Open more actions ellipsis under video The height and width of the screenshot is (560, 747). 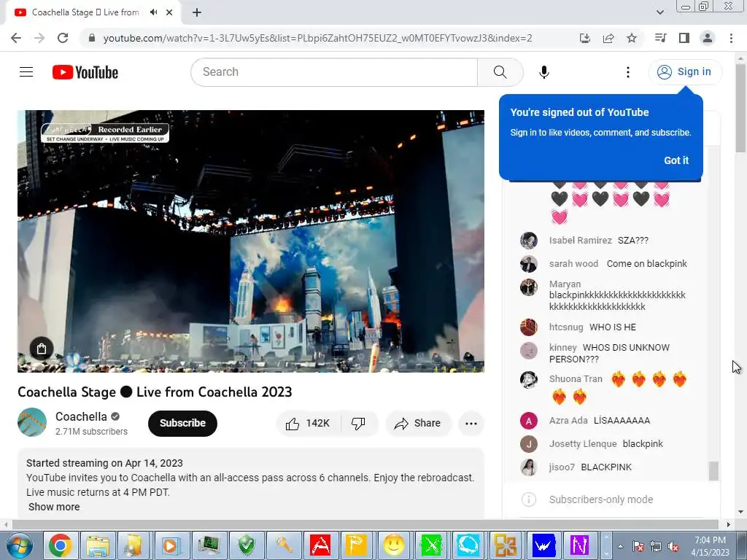[x=471, y=424]
